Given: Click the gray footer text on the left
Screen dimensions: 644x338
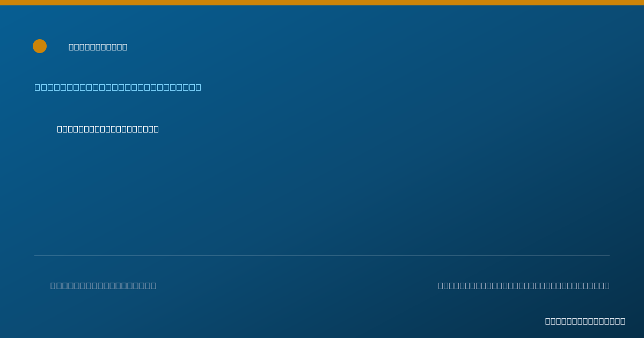Looking at the screenshot, I should click(x=104, y=285).
